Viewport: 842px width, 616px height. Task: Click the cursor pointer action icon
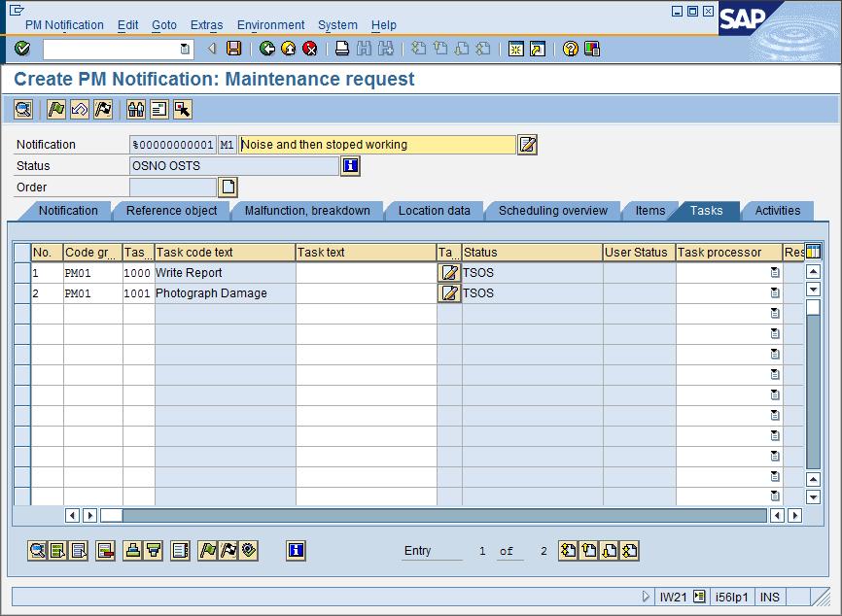click(183, 110)
